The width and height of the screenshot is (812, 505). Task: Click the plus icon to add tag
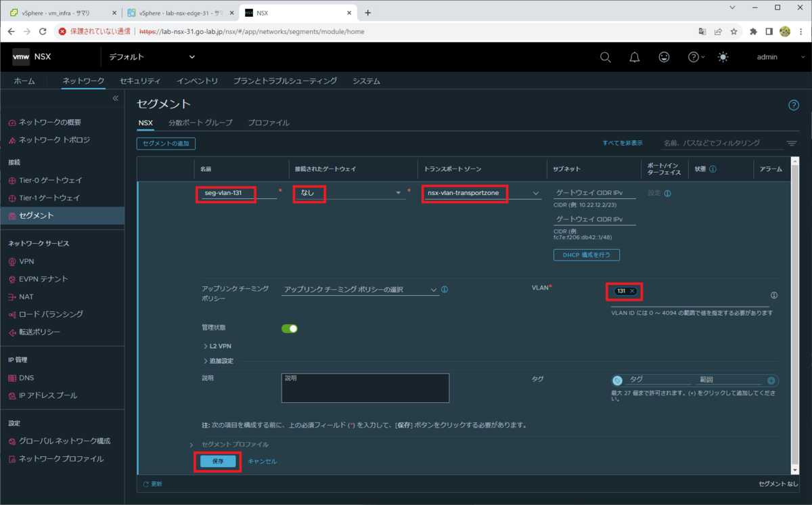coord(771,381)
